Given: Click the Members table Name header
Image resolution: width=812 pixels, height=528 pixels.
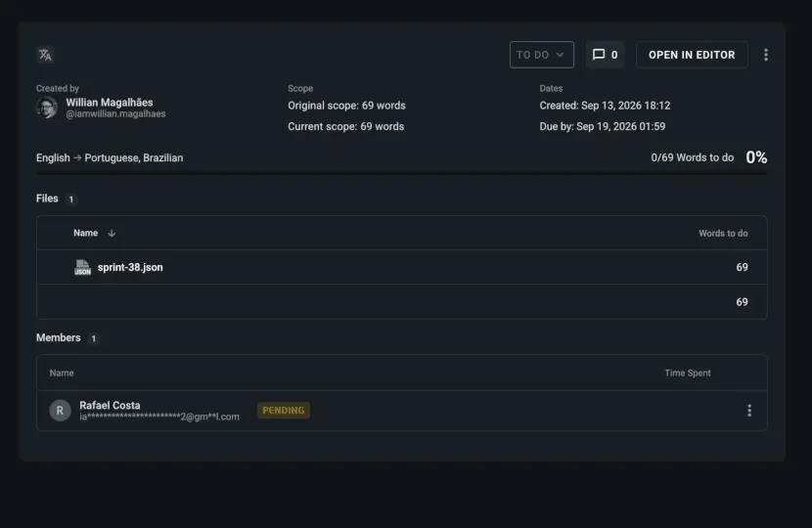Looking at the screenshot, I should [62, 374].
